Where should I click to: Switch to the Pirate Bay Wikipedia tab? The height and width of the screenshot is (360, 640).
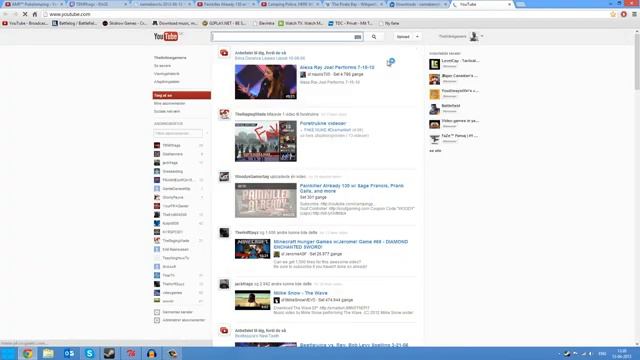pos(353,4)
